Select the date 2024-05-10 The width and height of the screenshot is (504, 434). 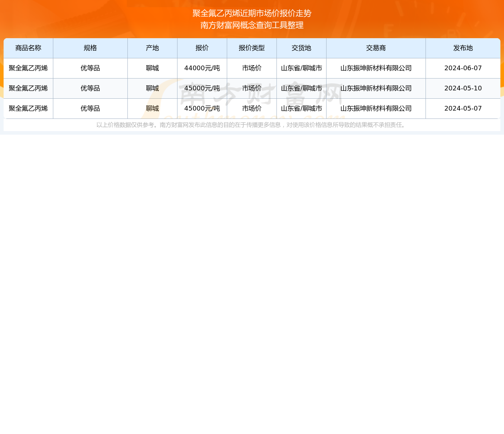[x=463, y=88]
